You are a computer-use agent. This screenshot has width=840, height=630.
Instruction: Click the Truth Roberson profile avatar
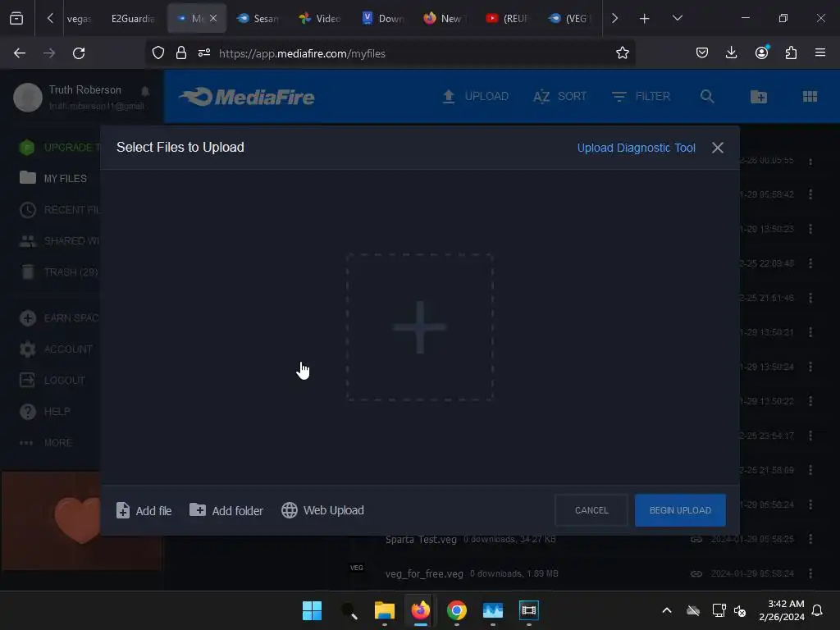pos(28,98)
